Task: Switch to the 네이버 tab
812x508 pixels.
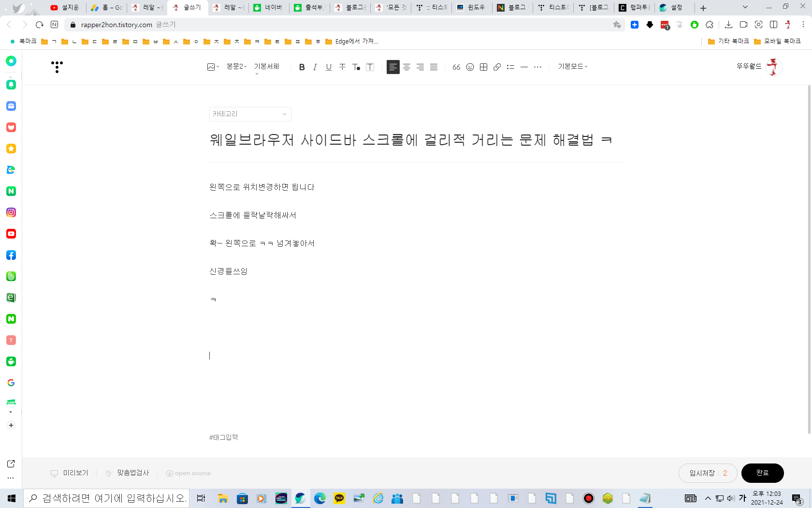Action: (269, 8)
